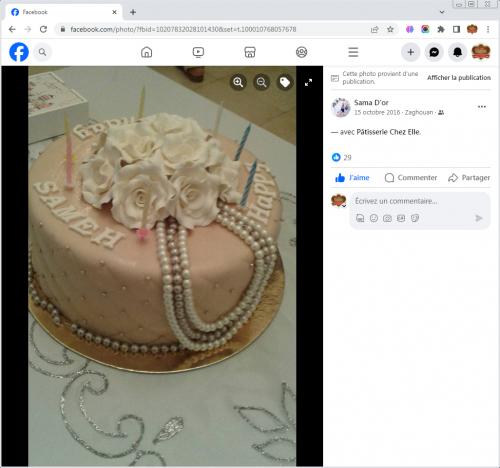Bookmark this page with star
Screen dimensions: 500x468
click(390, 29)
